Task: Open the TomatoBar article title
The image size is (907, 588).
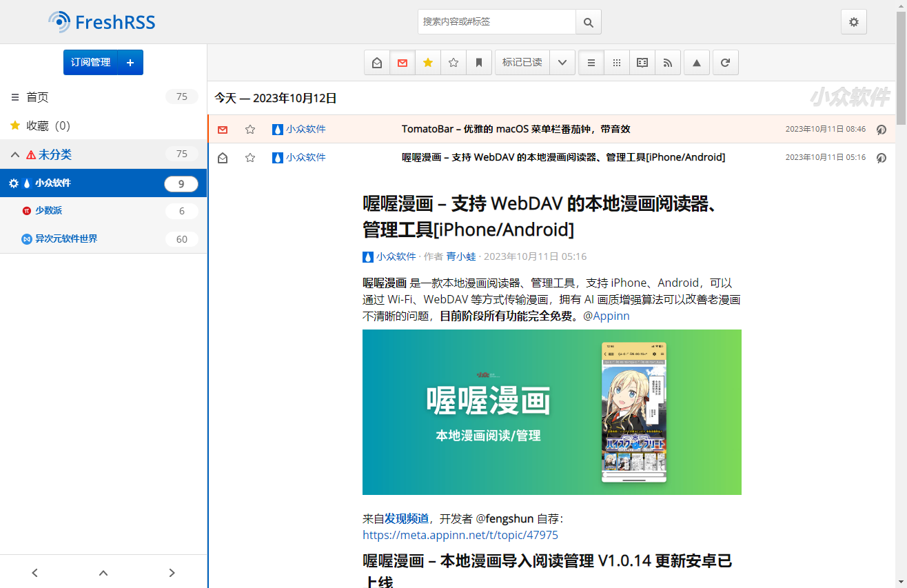Action: click(516, 129)
